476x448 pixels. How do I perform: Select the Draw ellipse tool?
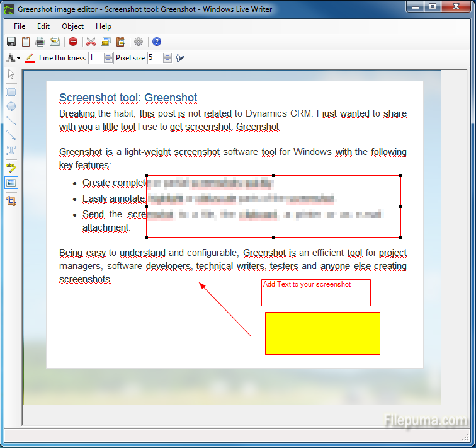coord(11,106)
